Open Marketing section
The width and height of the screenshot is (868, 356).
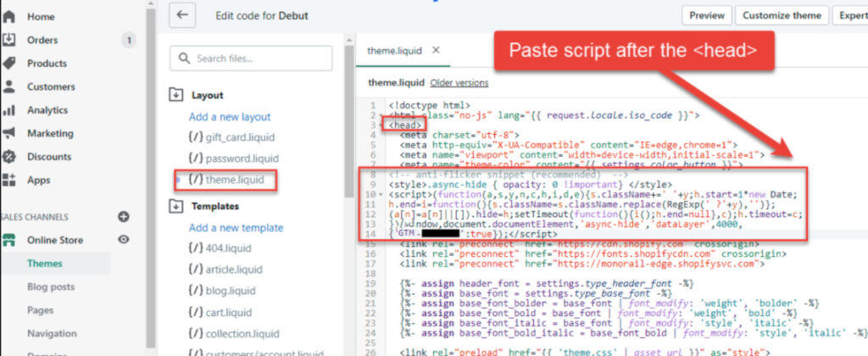(50, 133)
